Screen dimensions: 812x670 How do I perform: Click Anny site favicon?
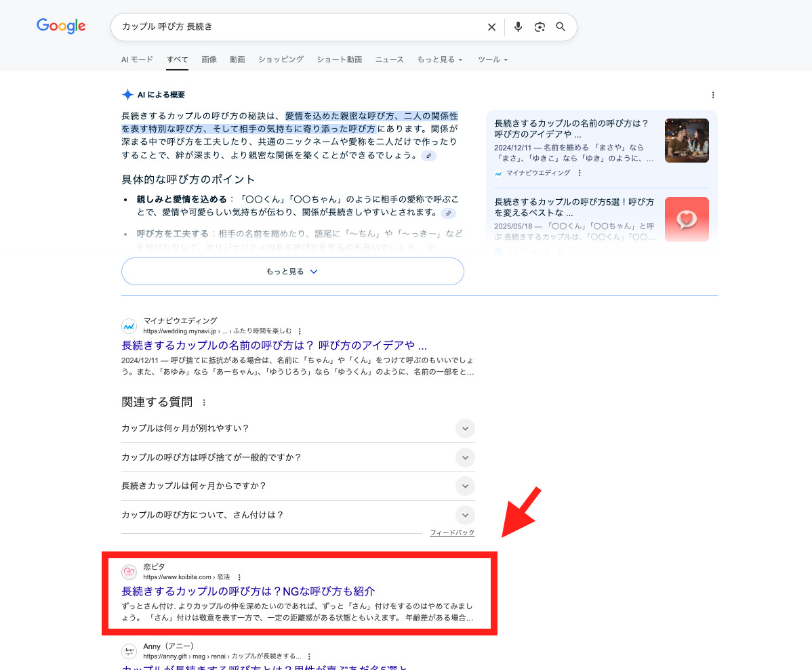click(x=129, y=651)
